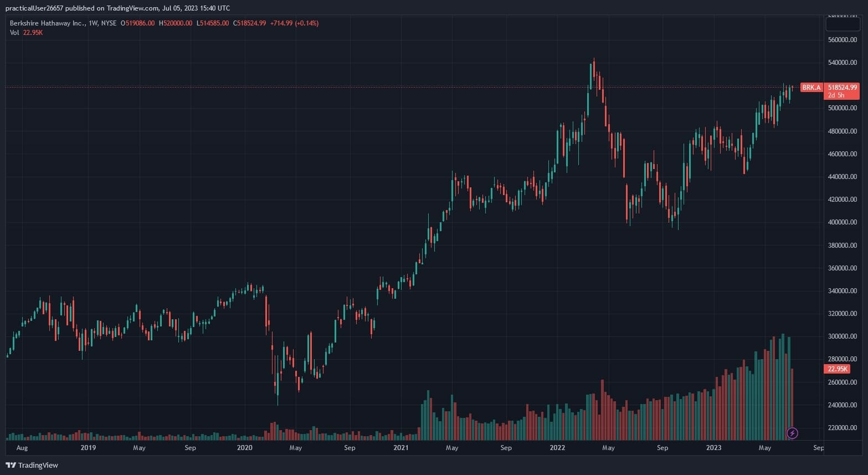Click the 2021 label on time axis

coord(400,448)
